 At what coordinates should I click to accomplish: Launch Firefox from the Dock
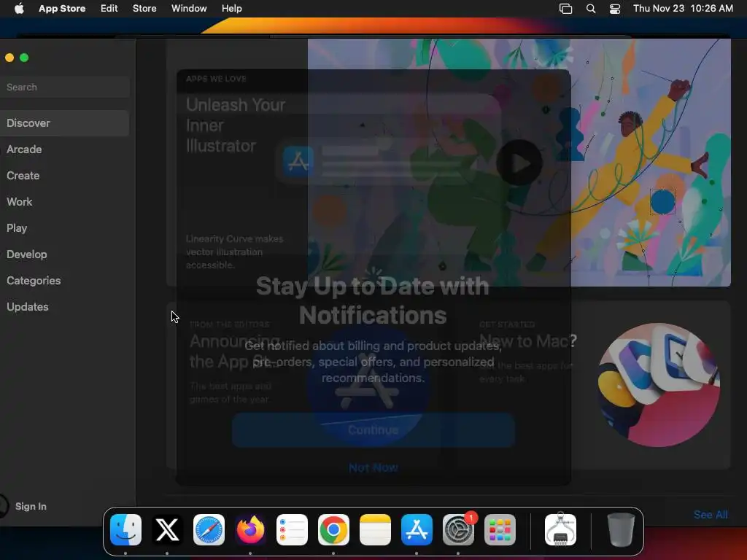point(250,529)
